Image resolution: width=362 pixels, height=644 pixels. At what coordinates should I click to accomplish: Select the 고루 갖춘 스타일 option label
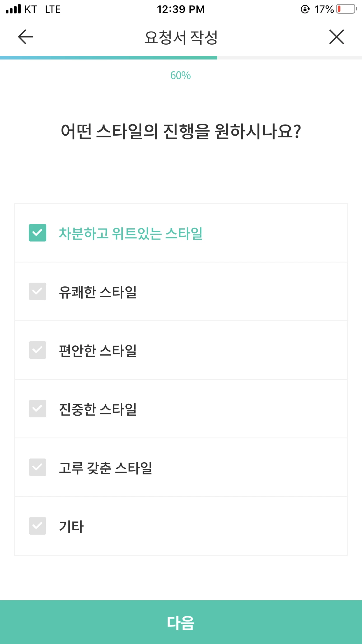(106, 468)
